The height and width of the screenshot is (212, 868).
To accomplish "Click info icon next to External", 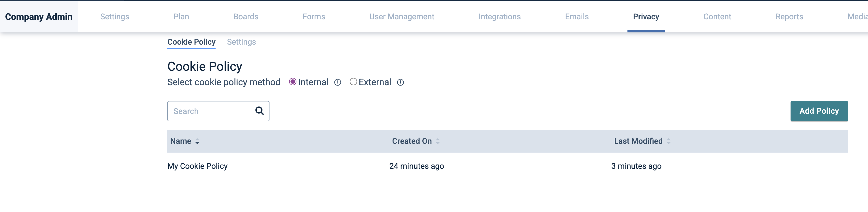I will tap(400, 82).
